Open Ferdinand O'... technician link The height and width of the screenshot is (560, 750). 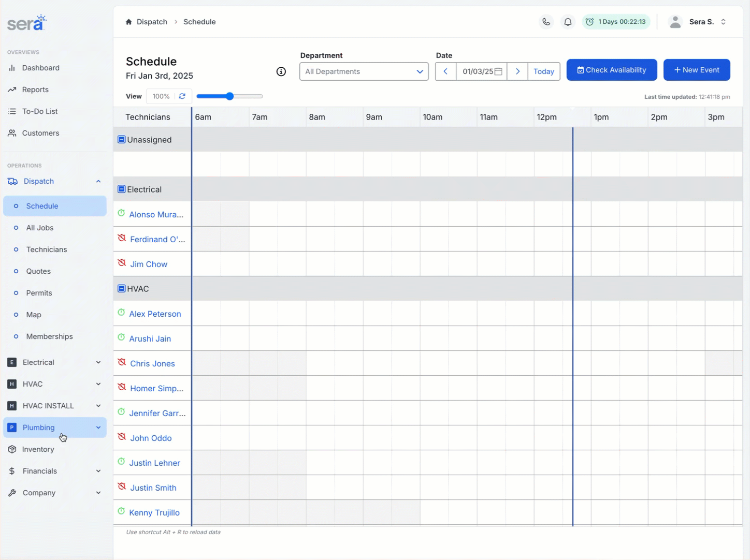pyautogui.click(x=157, y=239)
